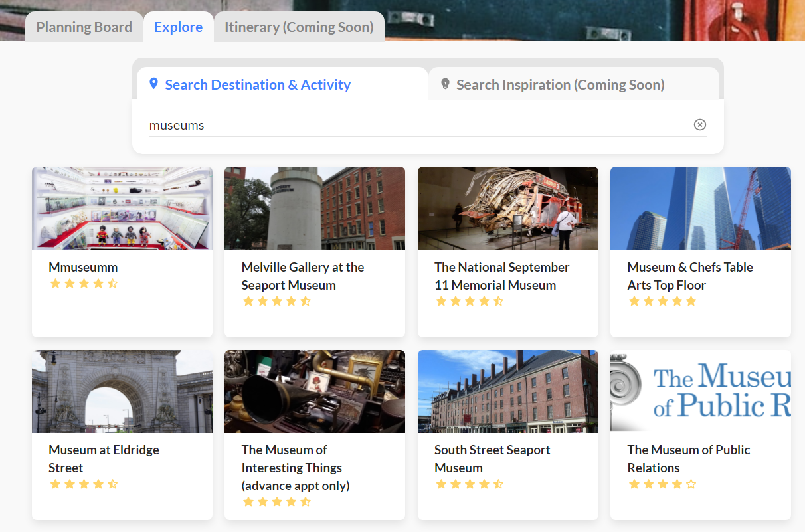Open Itinerary (Coming Soon) tab

299,27
